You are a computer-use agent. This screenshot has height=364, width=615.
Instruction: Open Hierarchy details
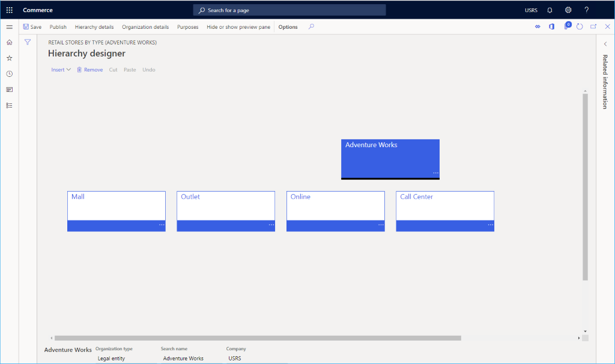[x=94, y=26]
